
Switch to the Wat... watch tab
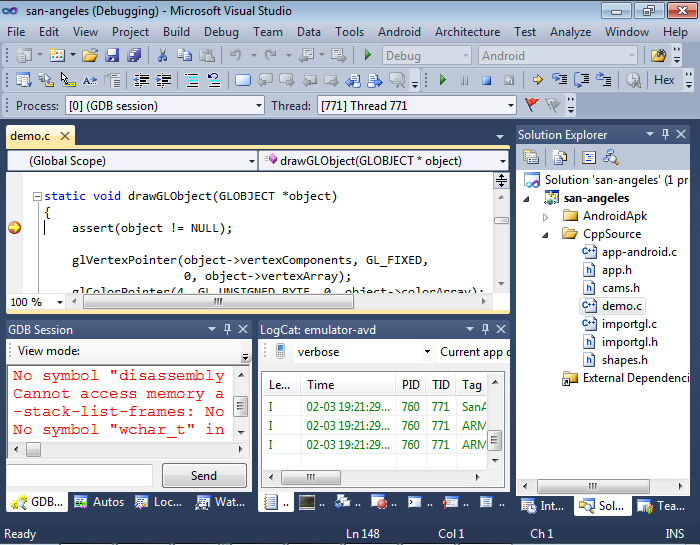220,502
